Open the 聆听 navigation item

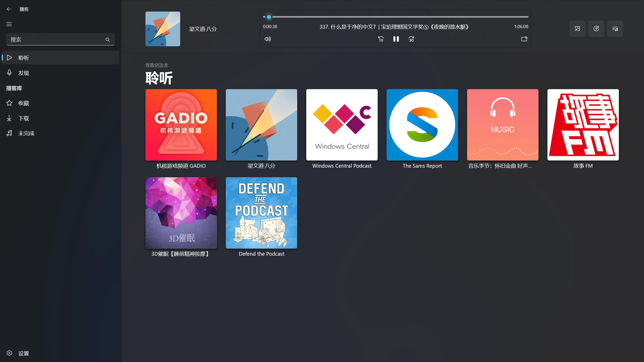tap(60, 58)
